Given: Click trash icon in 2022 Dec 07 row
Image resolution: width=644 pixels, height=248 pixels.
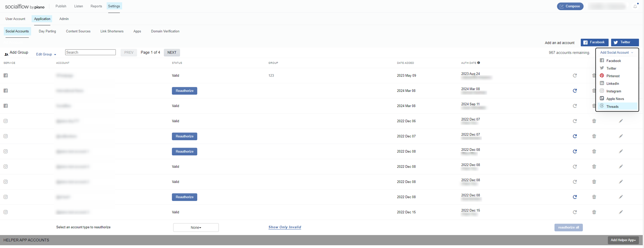Looking at the screenshot, I should (x=594, y=136).
